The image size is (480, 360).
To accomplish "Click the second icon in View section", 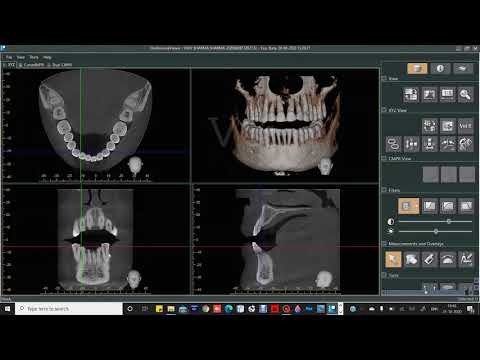I will [x=429, y=95].
